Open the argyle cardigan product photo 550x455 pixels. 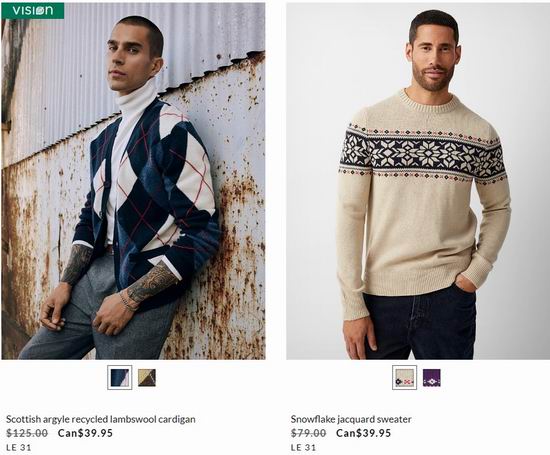coord(133,181)
